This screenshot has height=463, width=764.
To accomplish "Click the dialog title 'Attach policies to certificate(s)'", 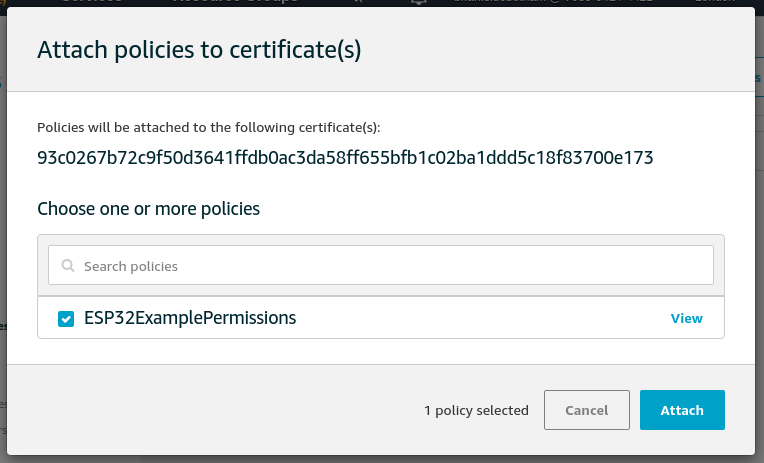I will tap(199, 50).
